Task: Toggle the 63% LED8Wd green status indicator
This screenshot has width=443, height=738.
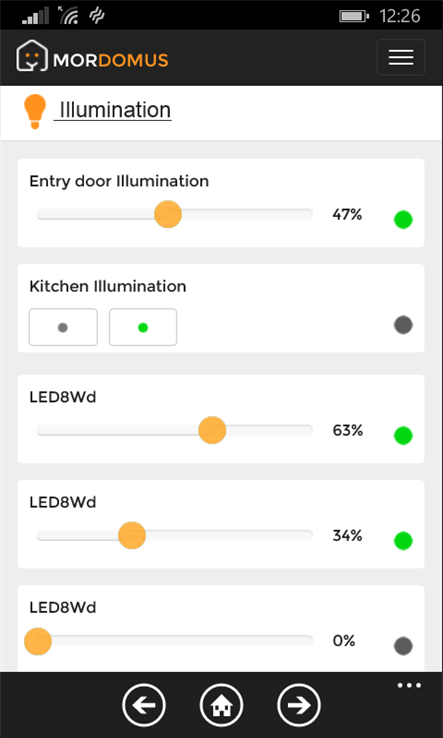Action: pos(403,435)
